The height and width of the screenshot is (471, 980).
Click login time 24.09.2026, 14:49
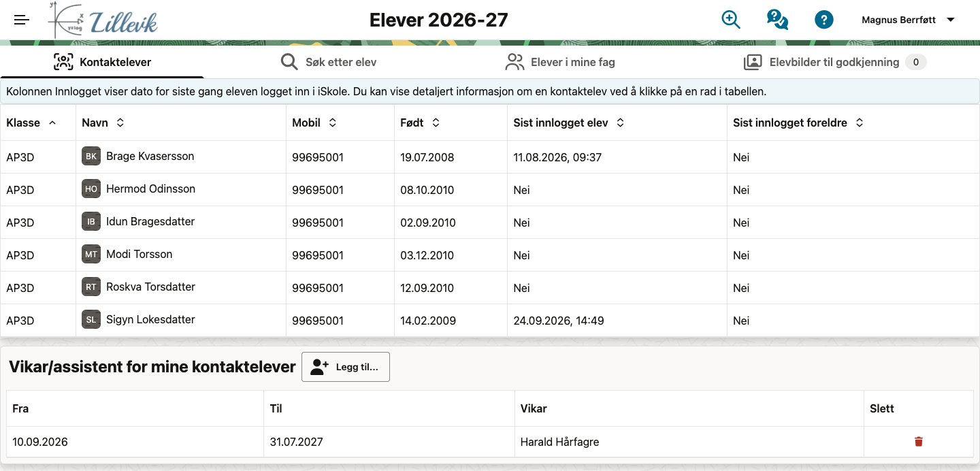point(559,321)
